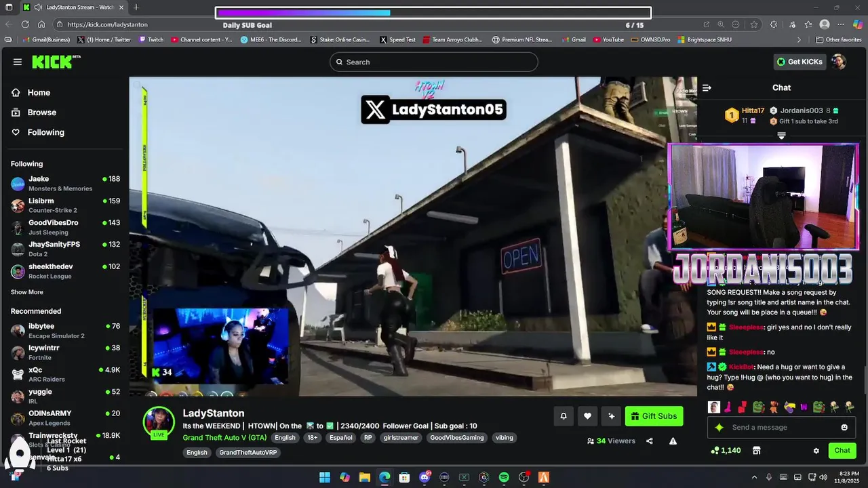This screenshot has width=868, height=488.
Task: Send message with Chat button
Action: coord(842,450)
